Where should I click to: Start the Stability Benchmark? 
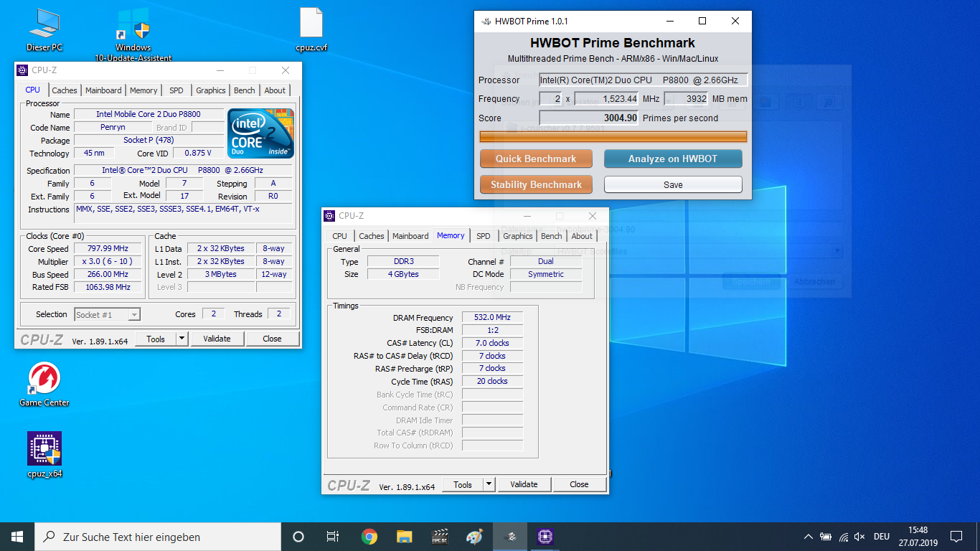point(536,184)
